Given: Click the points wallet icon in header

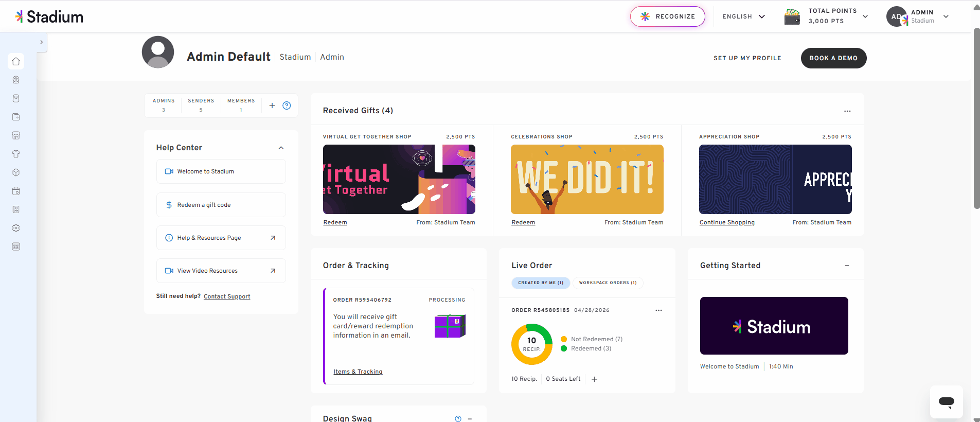Looking at the screenshot, I should pos(792,16).
